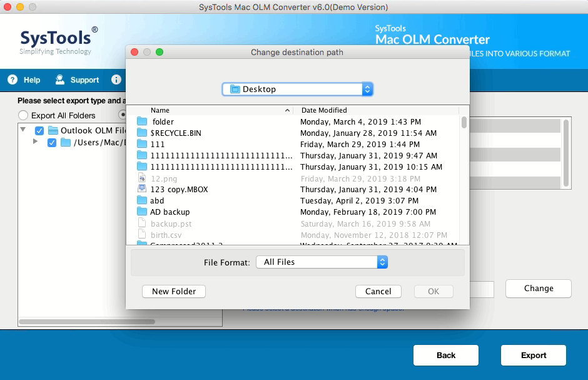Select the AD backup folder icon

pos(142,212)
